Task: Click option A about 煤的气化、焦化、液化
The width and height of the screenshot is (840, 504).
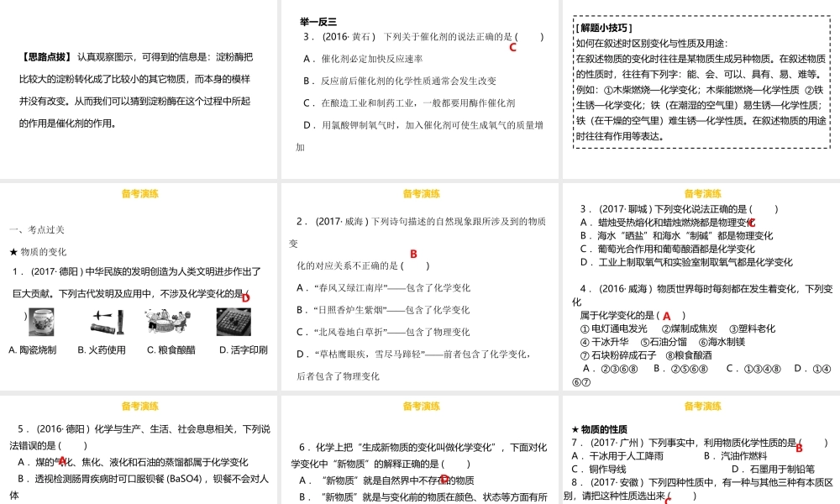Action: click(133, 462)
